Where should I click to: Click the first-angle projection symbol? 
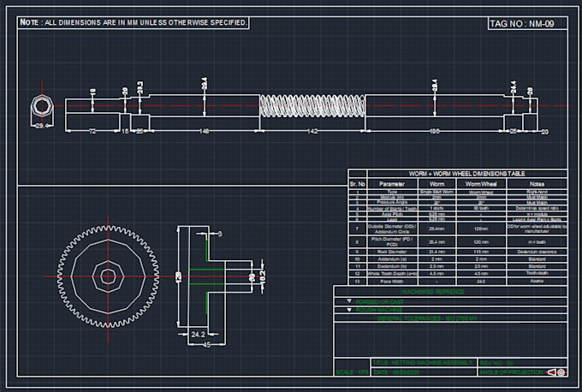click(x=557, y=372)
